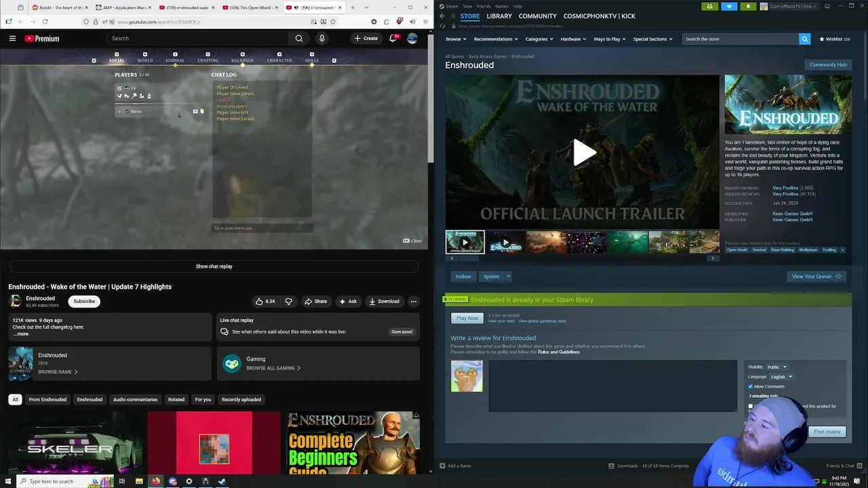Open YouTube account avatar menu
The width and height of the screenshot is (868, 488).
412,39
